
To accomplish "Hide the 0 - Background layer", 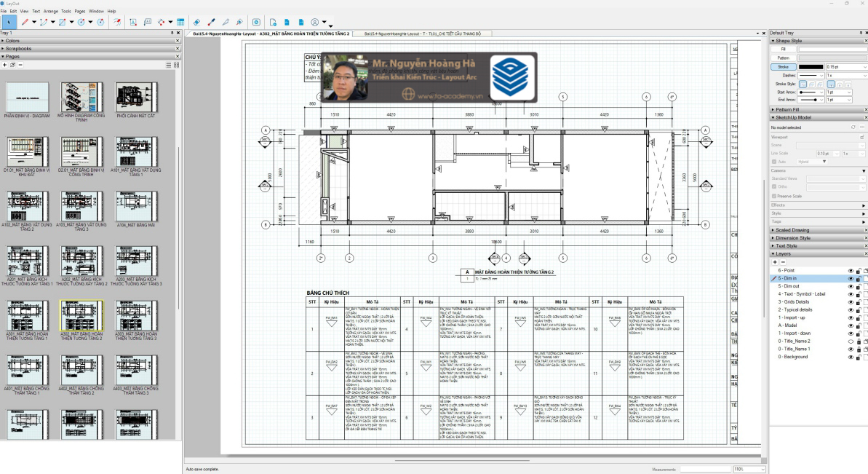I will click(851, 358).
